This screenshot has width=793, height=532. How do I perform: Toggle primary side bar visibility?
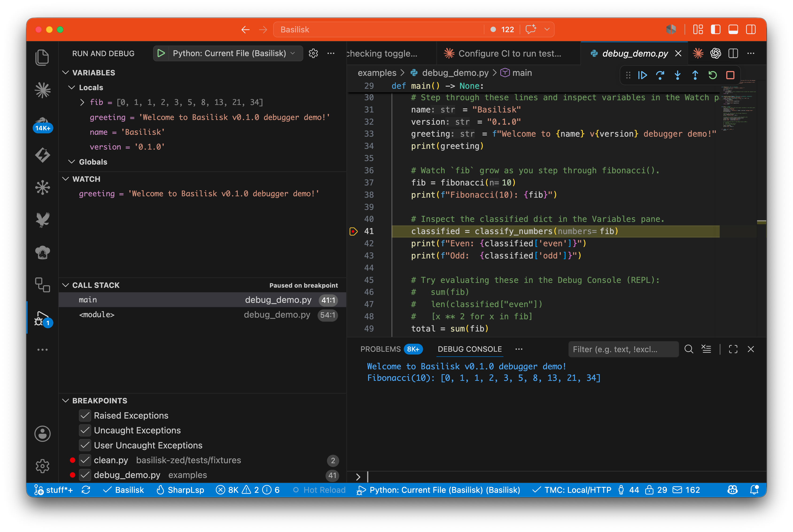coord(715,30)
